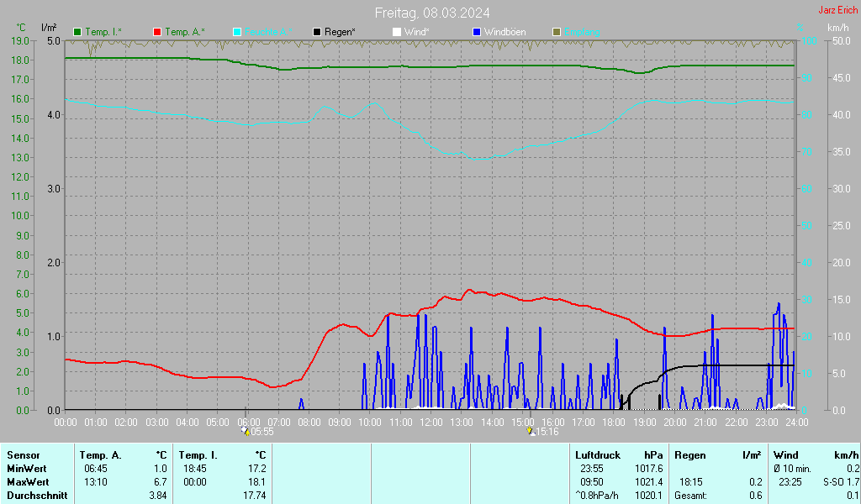Click the green Temp. I. legend square
Image resolution: width=861 pixels, height=504 pixels.
point(78,32)
